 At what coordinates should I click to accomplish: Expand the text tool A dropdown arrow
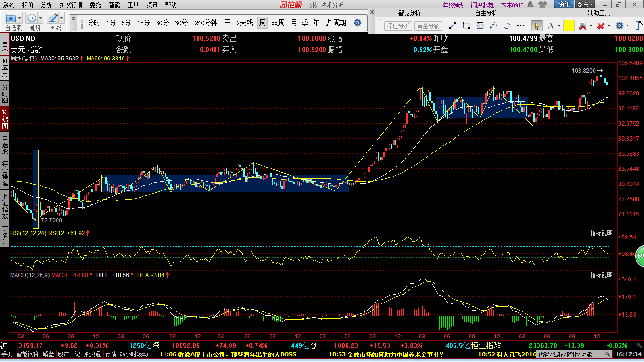pyautogui.click(x=559, y=26)
